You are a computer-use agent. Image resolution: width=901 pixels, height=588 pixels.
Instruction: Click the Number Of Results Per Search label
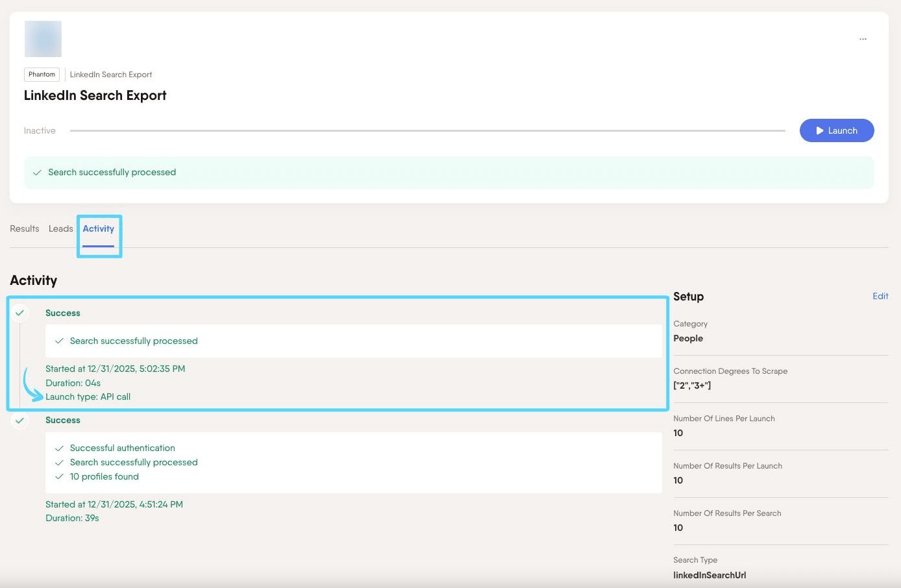(x=727, y=513)
